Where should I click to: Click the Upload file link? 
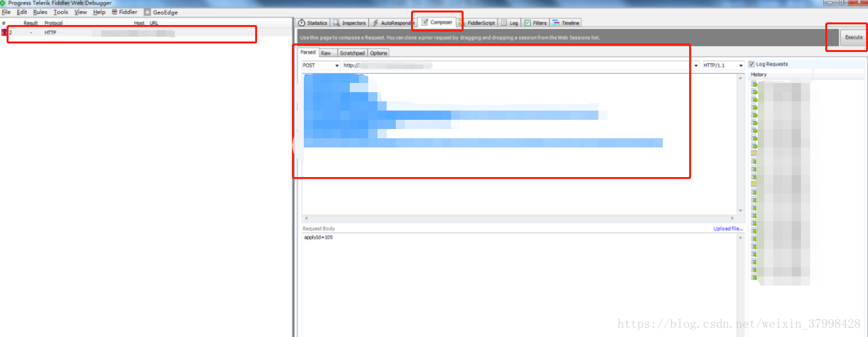tap(728, 228)
